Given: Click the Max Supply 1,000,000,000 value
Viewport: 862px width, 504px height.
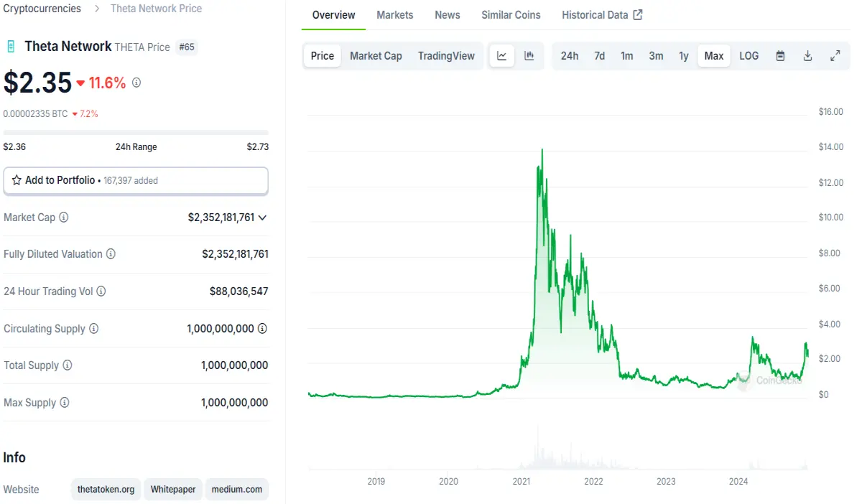Looking at the screenshot, I should (x=235, y=403).
